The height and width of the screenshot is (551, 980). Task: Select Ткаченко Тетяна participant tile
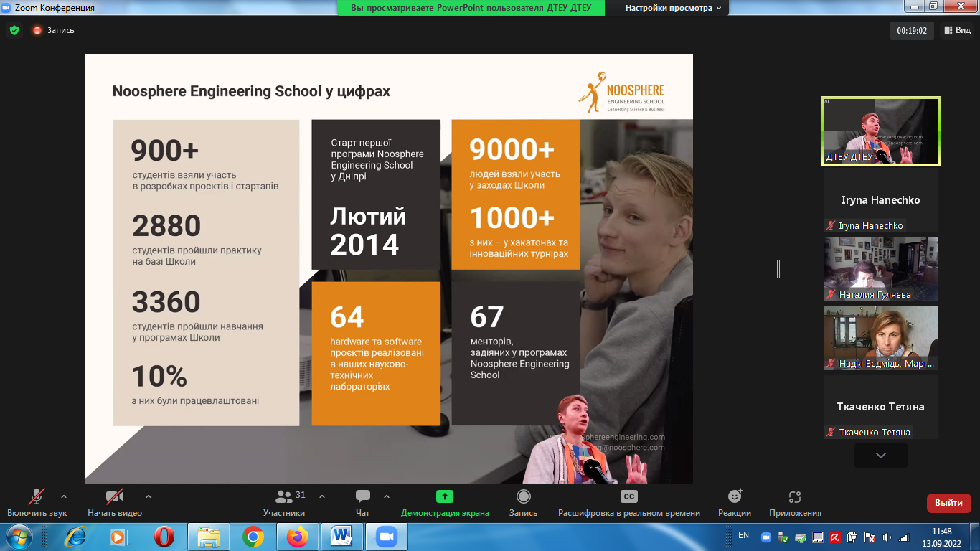click(881, 407)
